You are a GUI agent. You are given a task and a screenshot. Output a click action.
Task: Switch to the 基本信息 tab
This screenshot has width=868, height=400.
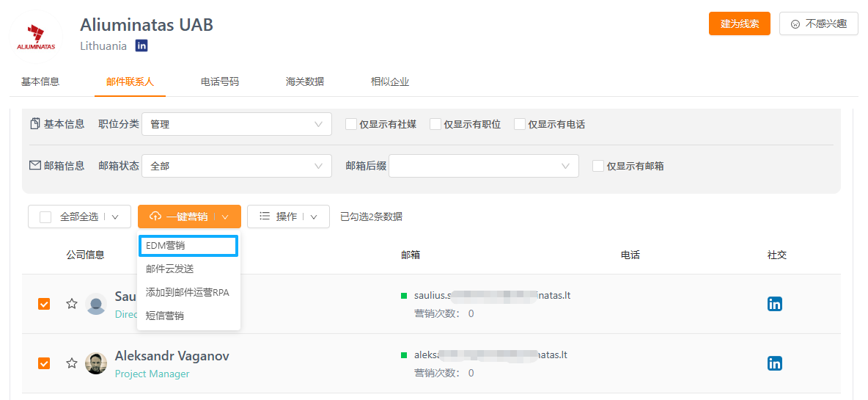tap(40, 82)
